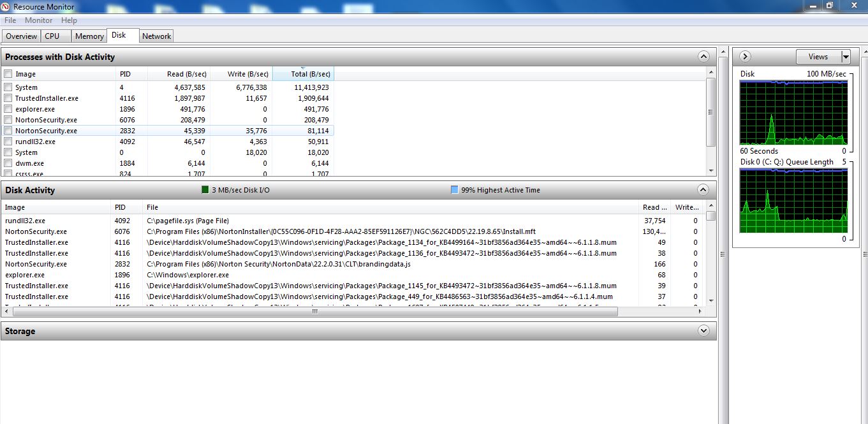Collapse the Disk Activity section
868x424 pixels.
tap(703, 190)
